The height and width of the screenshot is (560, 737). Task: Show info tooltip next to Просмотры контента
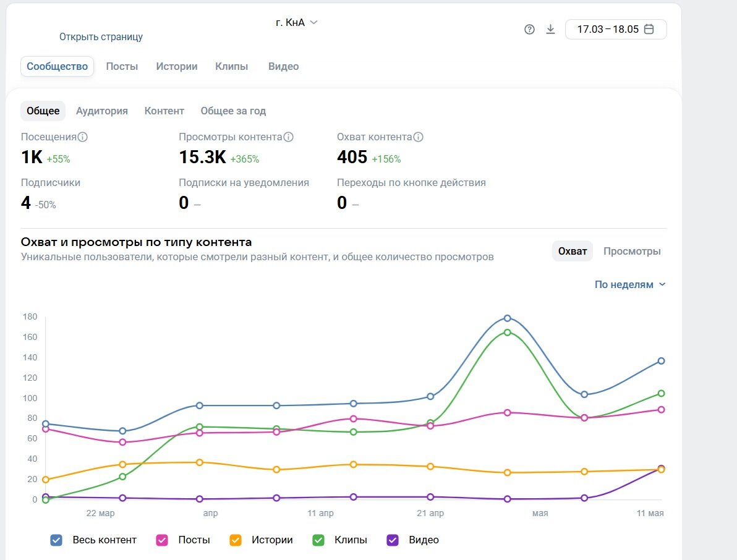click(x=289, y=137)
